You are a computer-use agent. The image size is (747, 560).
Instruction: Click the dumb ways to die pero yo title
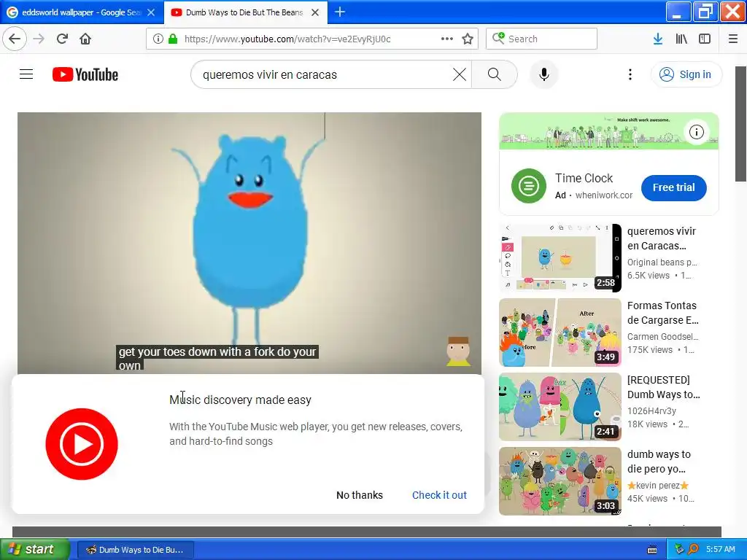click(x=659, y=462)
